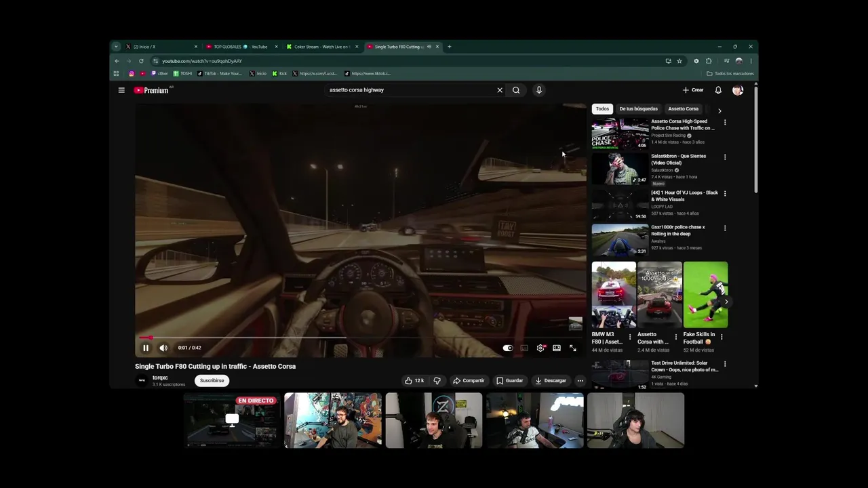Open more actions three-dot menu under video

[x=580, y=380]
